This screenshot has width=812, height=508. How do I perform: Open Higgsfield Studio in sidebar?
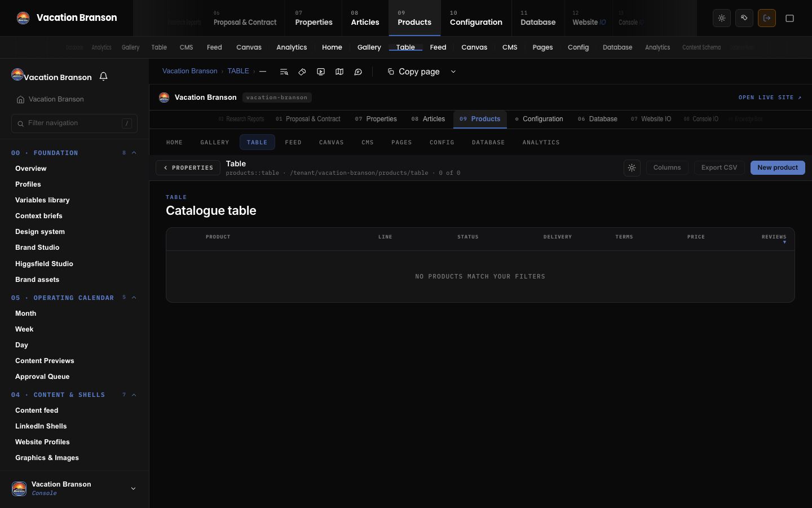point(44,264)
